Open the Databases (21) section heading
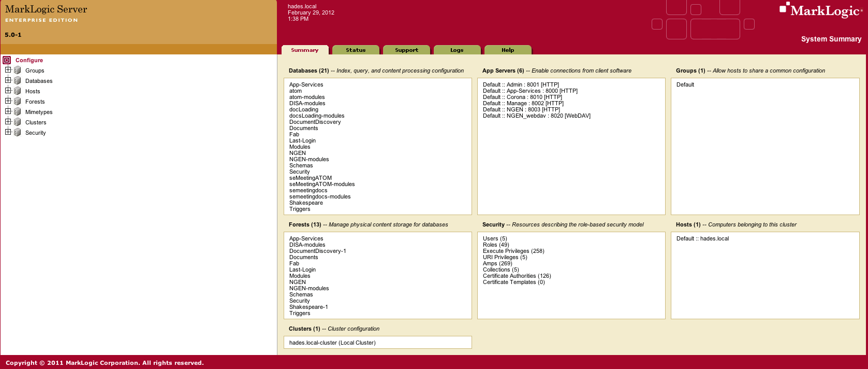 [x=309, y=70]
